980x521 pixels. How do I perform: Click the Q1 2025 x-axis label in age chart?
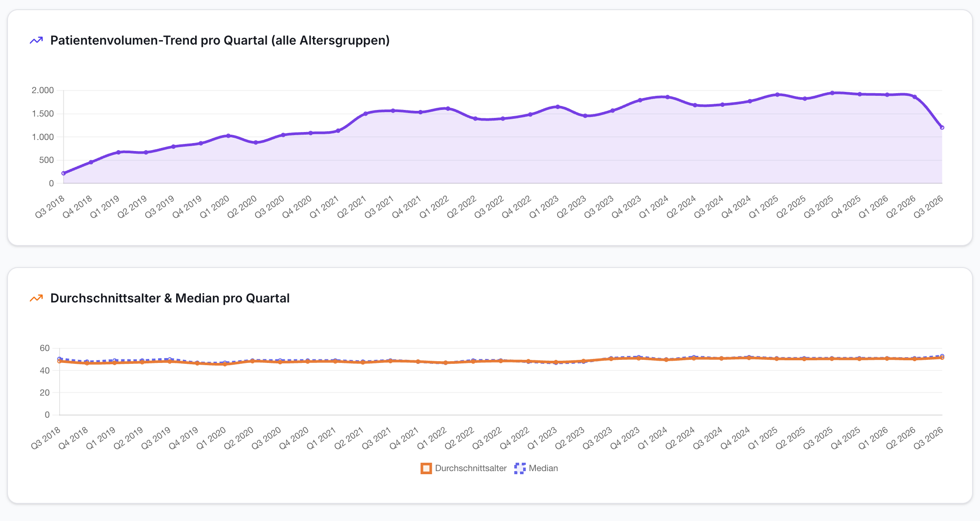[762, 438]
